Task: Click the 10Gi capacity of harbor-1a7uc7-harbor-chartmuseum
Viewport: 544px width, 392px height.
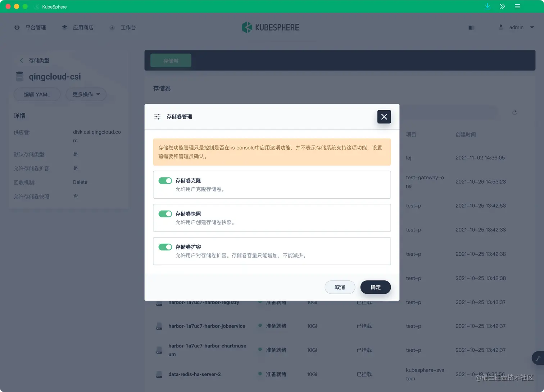Action: click(x=312, y=350)
